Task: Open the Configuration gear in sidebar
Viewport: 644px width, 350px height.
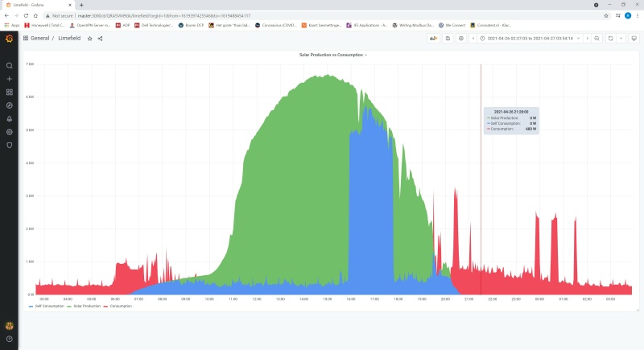Action: 9,132
